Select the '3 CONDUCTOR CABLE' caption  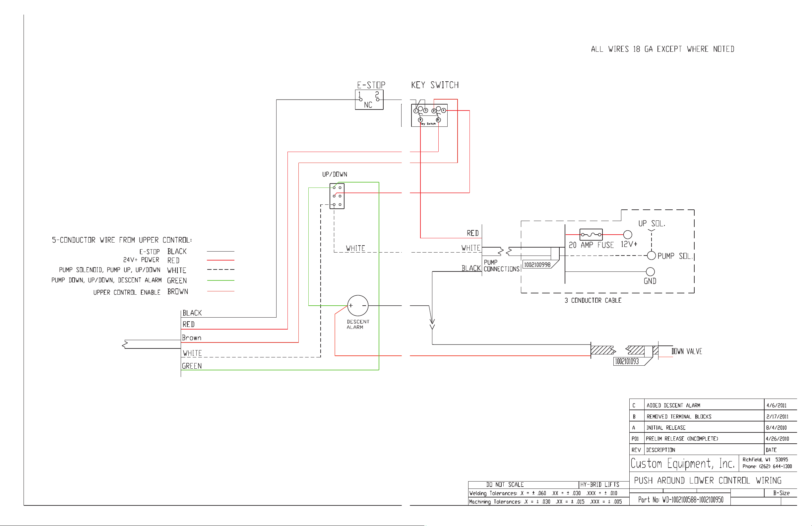(x=593, y=300)
